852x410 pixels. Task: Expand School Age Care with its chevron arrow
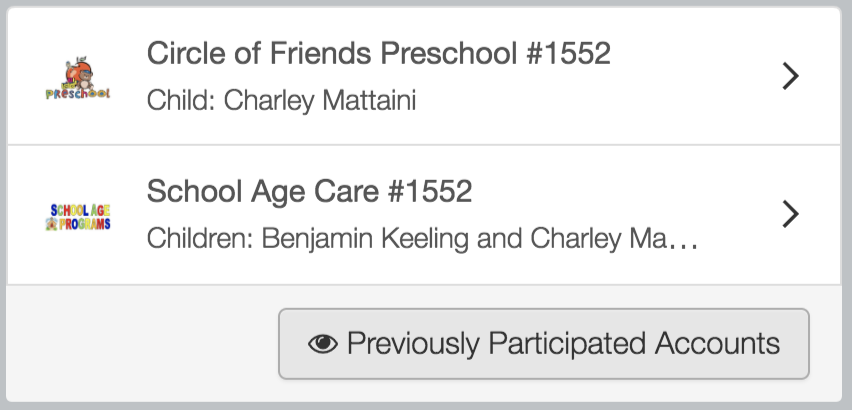tap(791, 214)
